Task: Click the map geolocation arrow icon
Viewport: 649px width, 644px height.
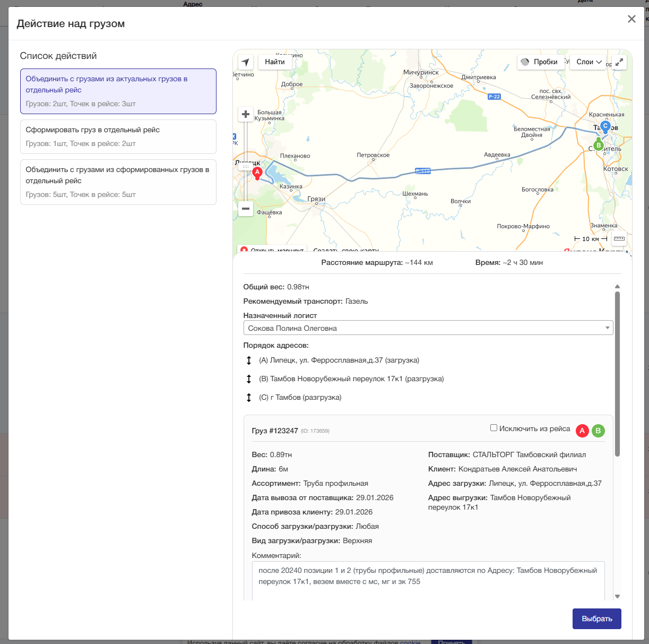Action: tap(245, 62)
